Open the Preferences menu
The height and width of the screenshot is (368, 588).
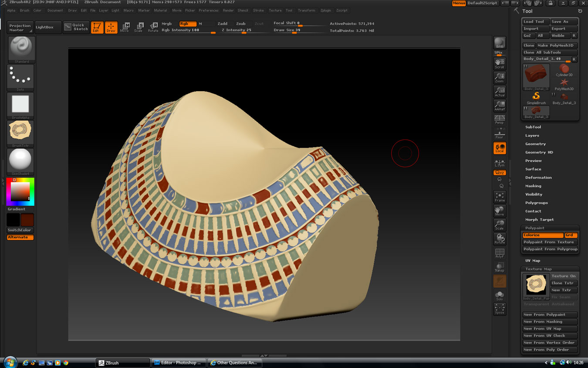209,10
